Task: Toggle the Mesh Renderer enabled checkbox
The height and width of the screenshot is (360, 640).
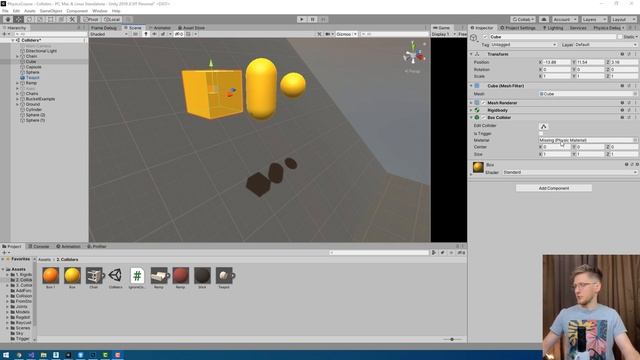Action: pos(484,103)
